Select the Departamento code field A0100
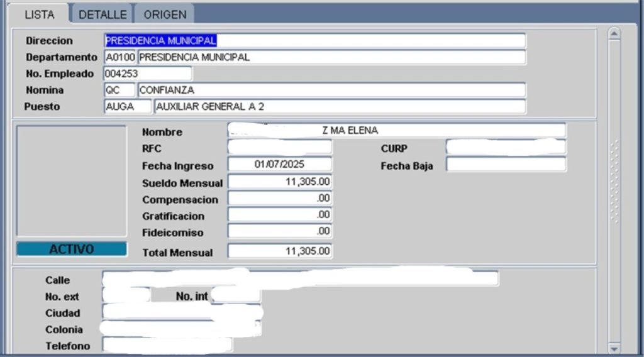644x357 pixels. 120,57
